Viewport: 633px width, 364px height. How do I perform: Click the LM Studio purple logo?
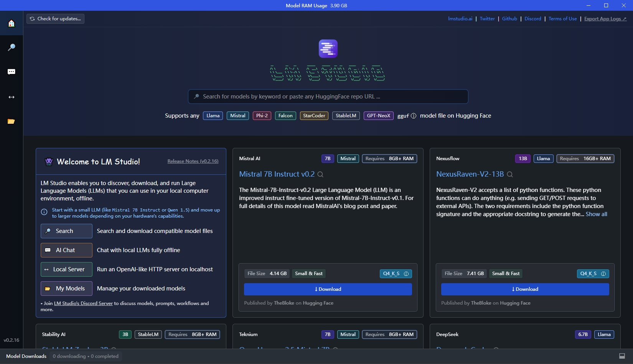328,49
